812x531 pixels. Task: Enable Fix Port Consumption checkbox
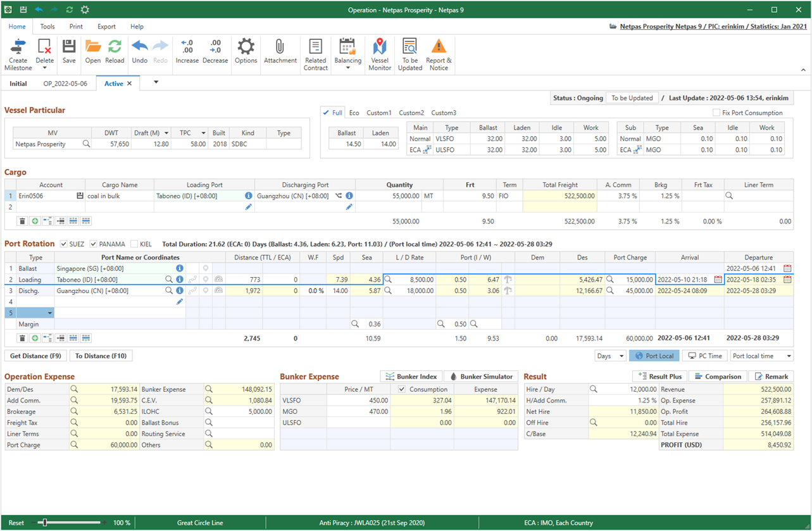point(716,113)
